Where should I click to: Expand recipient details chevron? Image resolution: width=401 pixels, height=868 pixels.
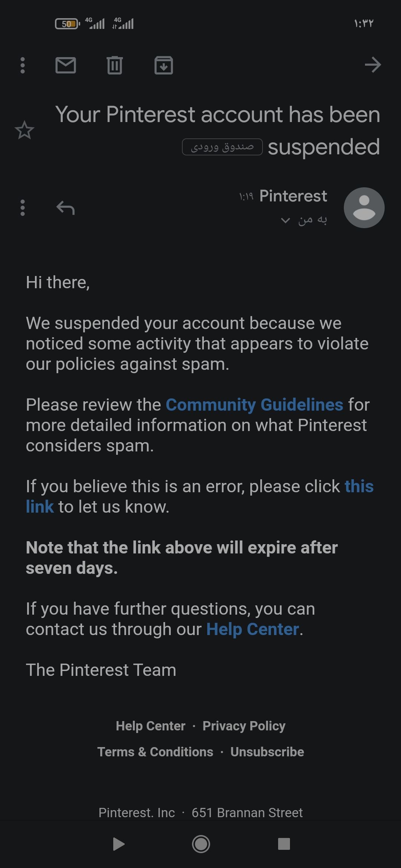[285, 220]
